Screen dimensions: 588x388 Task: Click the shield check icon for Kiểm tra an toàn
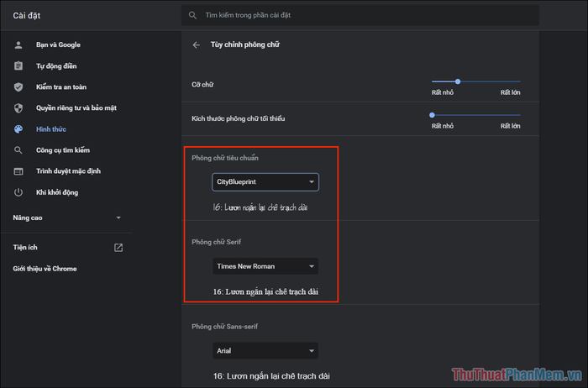pos(18,87)
